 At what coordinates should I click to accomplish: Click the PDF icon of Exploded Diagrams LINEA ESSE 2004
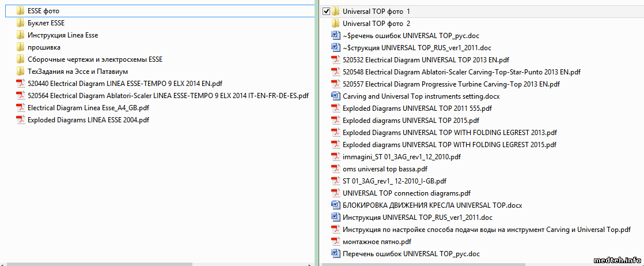point(20,119)
